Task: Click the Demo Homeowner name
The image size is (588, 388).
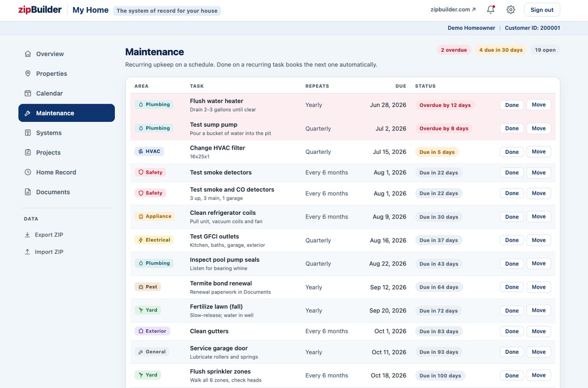Action: click(x=471, y=28)
